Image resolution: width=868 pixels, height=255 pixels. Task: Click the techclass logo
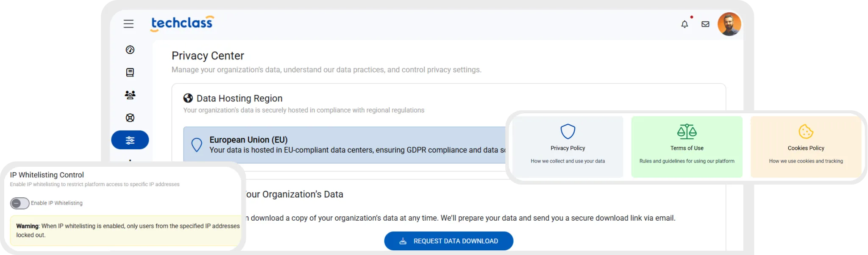(182, 23)
